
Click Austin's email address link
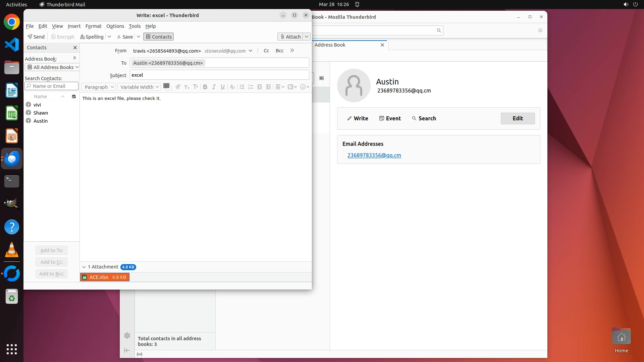tap(374, 155)
